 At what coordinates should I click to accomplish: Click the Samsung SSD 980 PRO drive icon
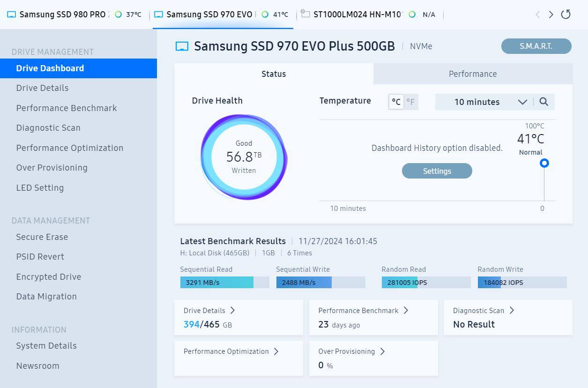(12, 15)
